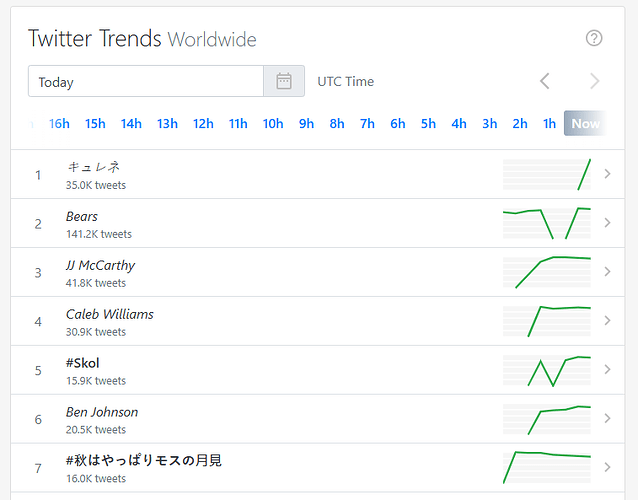Click the 16.0K tweets count
Screen dimensions: 638x500
(96, 478)
